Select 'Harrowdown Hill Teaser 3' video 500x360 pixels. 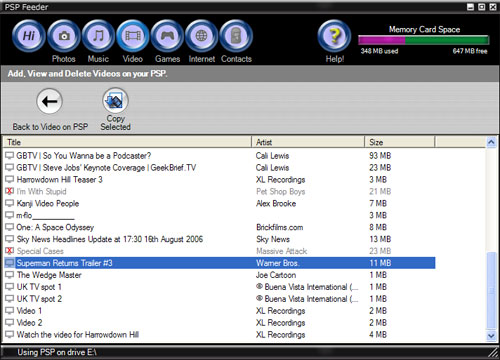[219, 180]
